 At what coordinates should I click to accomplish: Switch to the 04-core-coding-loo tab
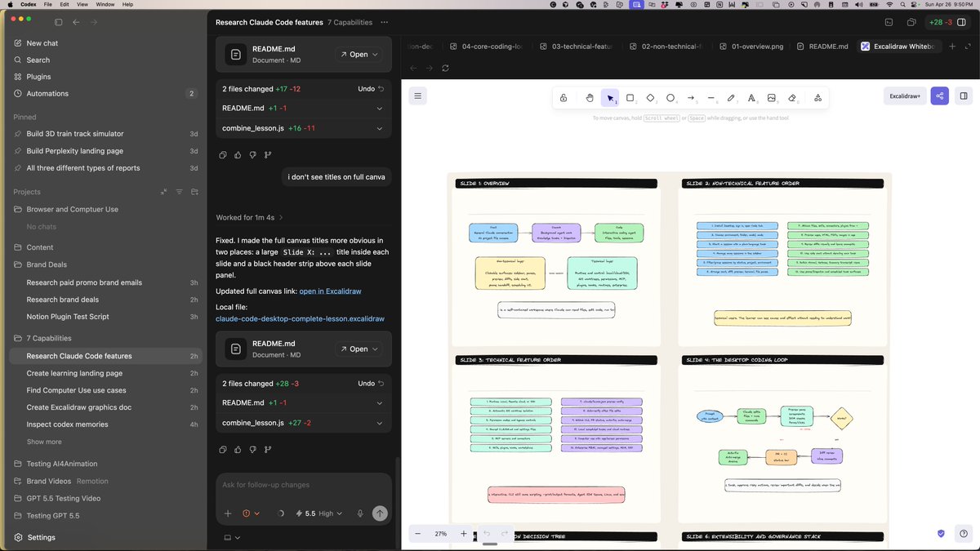(x=484, y=47)
